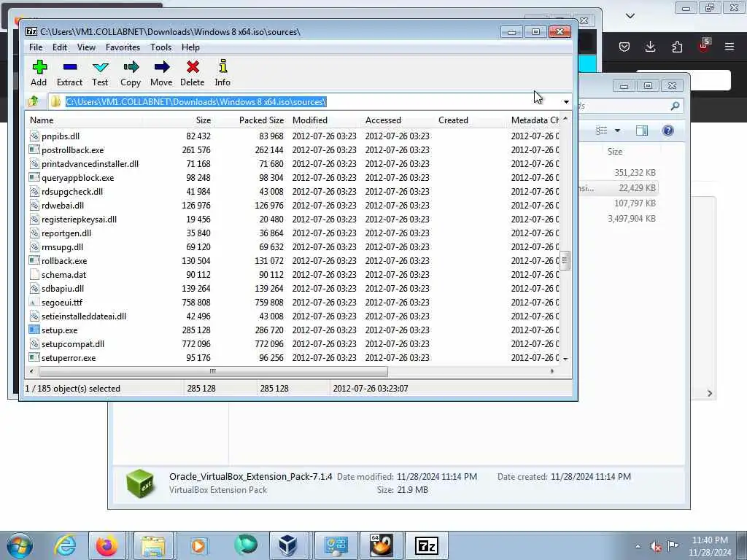Sort by Created column header

(x=471, y=120)
